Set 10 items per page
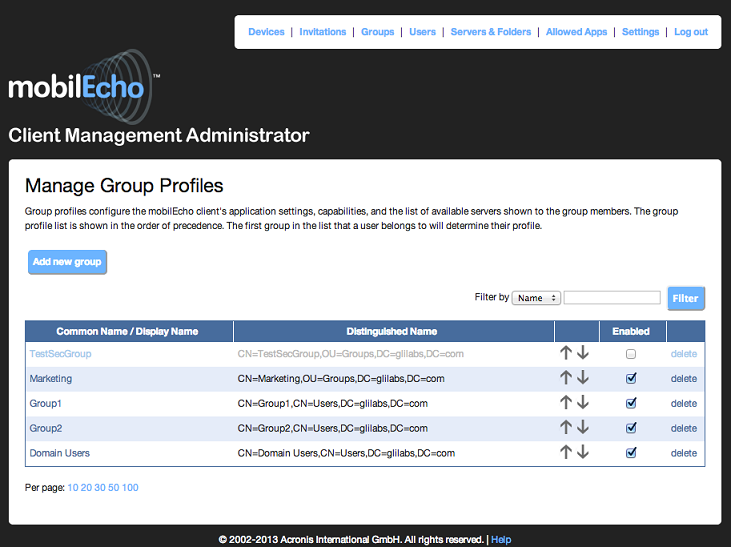 [x=73, y=487]
